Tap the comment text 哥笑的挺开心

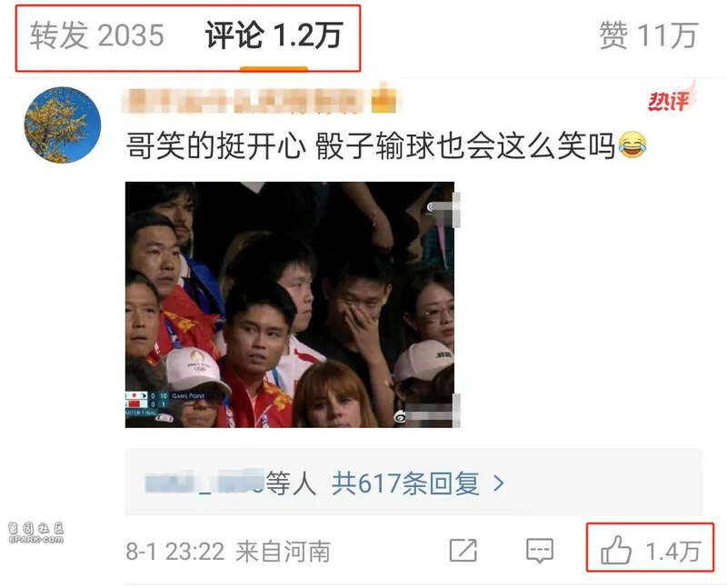(x=216, y=145)
